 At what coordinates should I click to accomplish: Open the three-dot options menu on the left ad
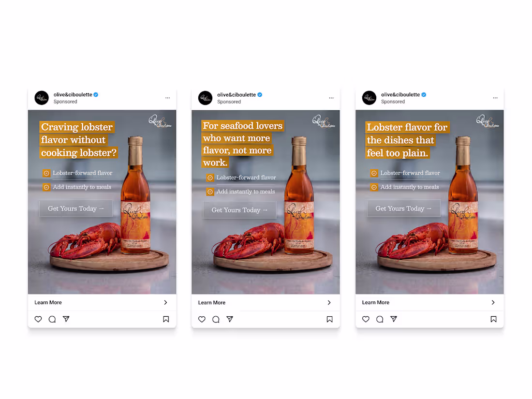point(167,98)
